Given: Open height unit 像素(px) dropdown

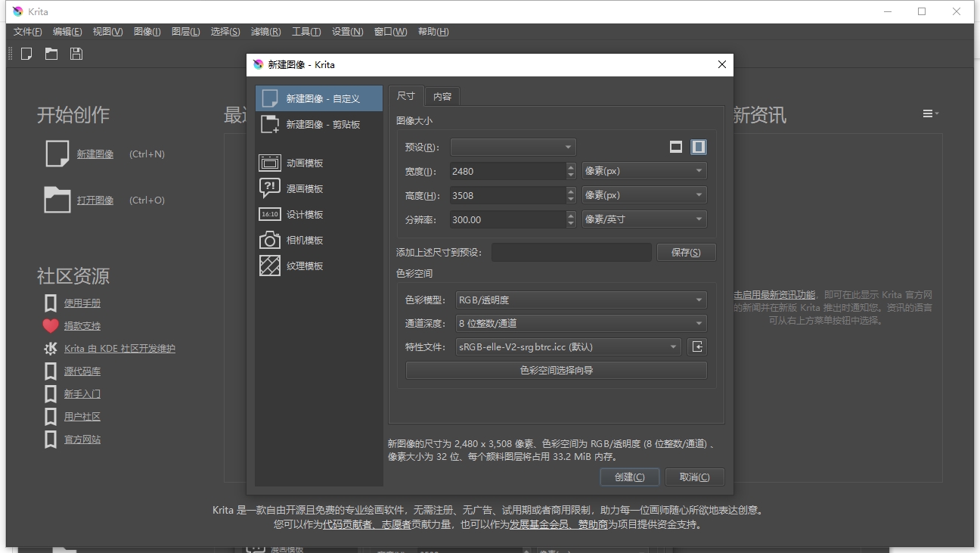Looking at the screenshot, I should [644, 195].
